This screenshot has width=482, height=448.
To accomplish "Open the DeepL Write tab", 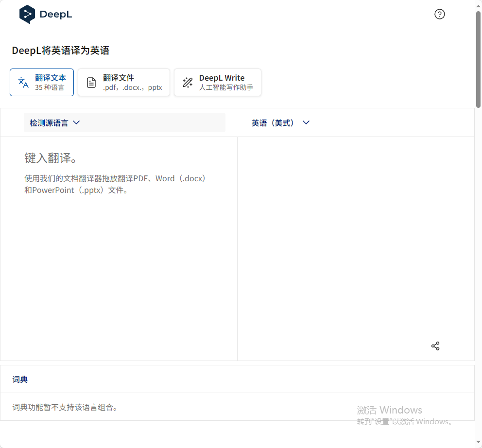I will [x=218, y=83].
